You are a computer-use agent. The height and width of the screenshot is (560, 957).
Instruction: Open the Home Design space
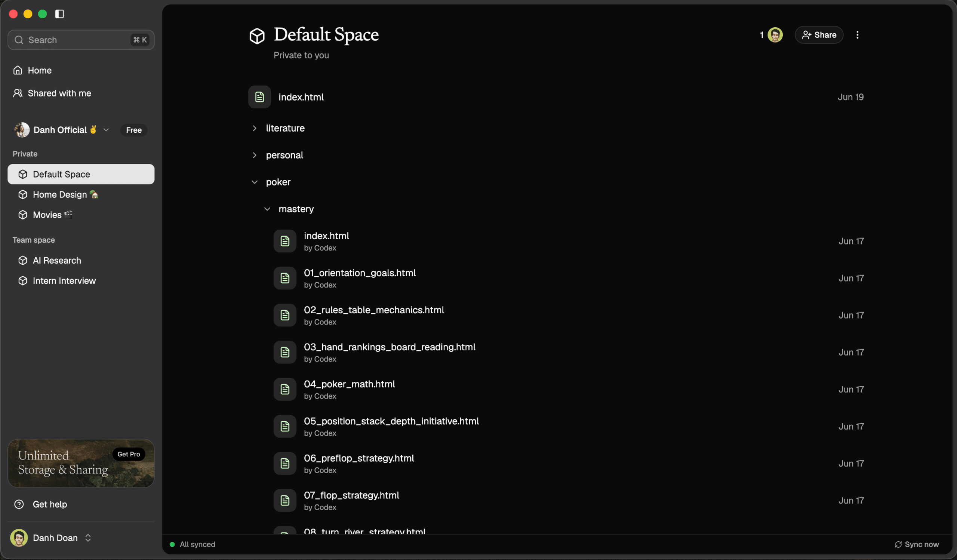click(81, 194)
